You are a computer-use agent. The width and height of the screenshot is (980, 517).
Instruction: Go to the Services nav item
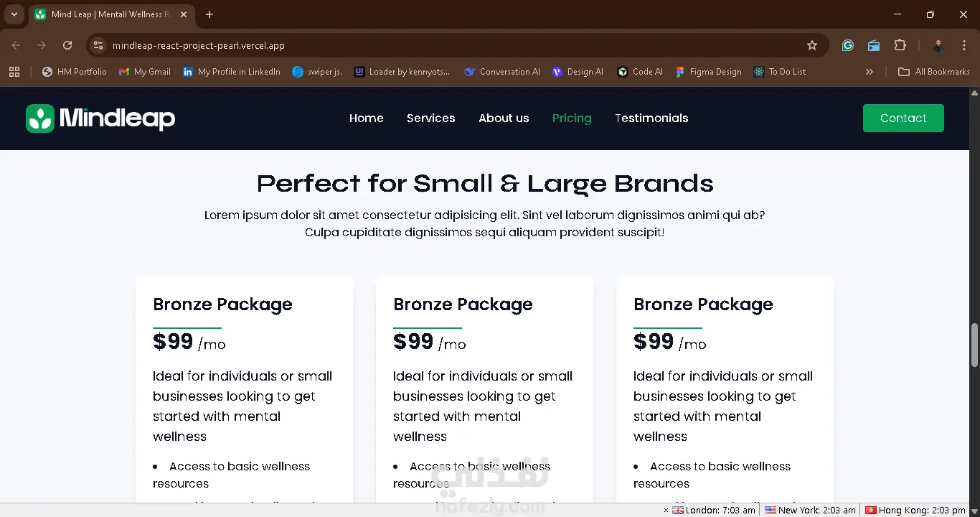pyautogui.click(x=430, y=118)
